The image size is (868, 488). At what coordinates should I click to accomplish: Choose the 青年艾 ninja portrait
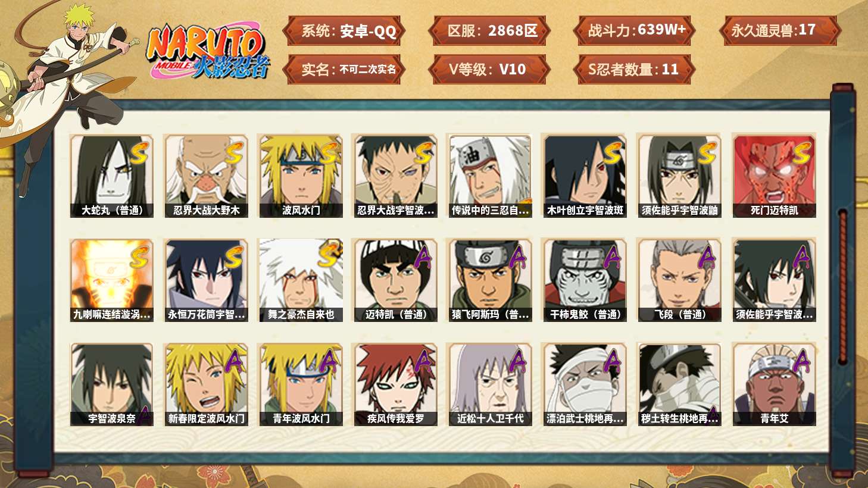pos(775,384)
